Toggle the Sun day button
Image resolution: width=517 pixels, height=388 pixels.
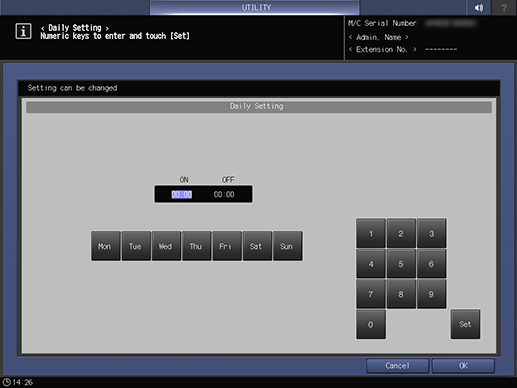click(x=287, y=246)
